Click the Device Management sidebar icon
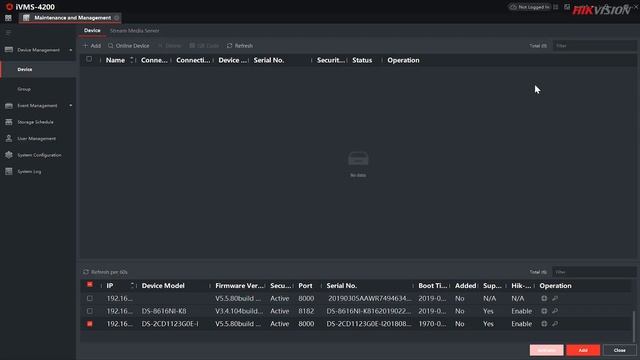The image size is (640, 360). (x=9, y=50)
